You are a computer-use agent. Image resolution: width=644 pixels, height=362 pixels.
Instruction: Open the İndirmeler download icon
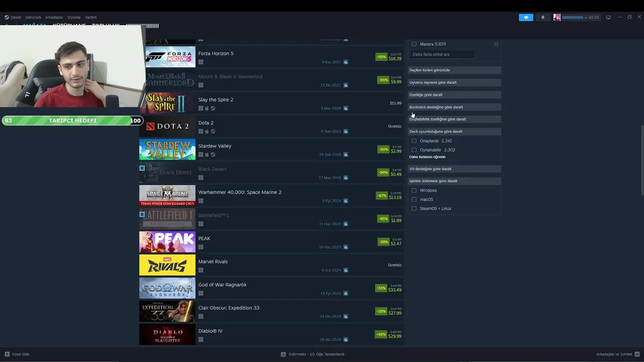283,354
